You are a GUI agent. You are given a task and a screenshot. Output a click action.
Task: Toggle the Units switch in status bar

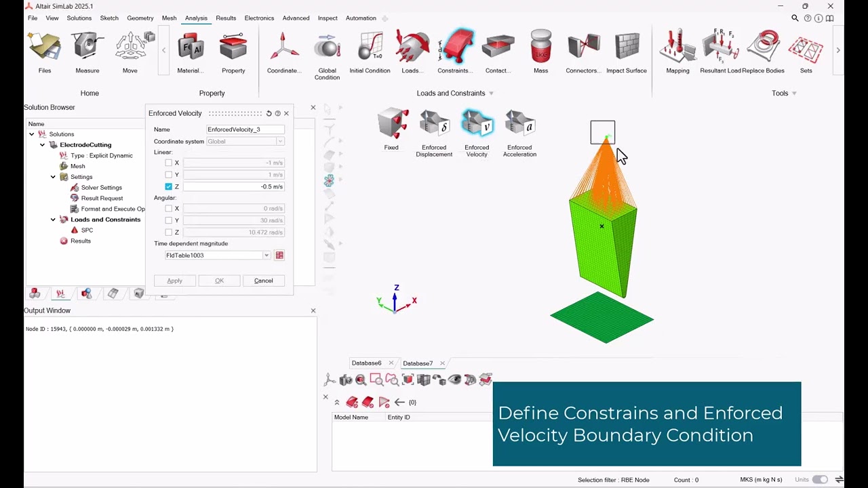pyautogui.click(x=820, y=480)
